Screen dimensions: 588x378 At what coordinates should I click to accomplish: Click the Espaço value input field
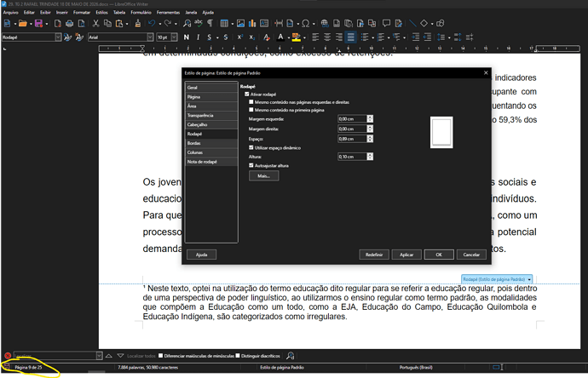pos(352,139)
